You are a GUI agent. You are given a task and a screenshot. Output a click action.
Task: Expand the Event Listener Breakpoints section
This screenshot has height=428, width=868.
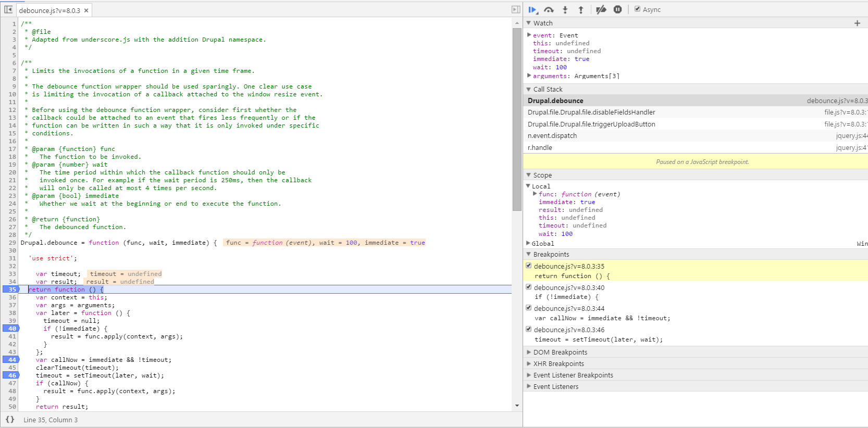point(573,375)
